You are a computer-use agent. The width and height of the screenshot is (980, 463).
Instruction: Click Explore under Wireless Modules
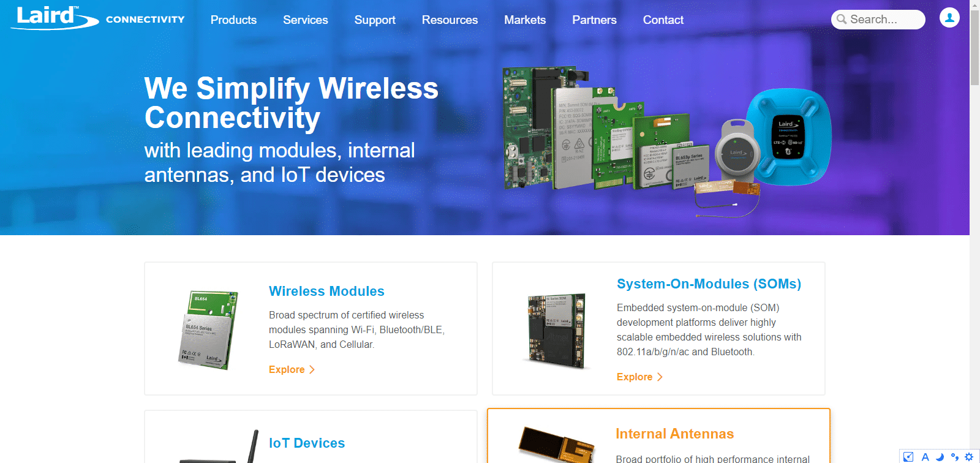tap(292, 369)
